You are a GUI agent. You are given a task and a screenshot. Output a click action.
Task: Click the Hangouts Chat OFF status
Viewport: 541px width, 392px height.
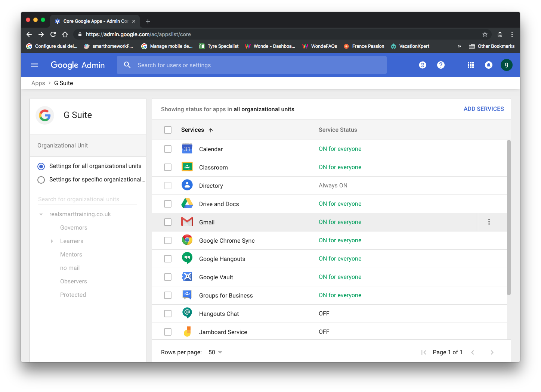(x=324, y=314)
